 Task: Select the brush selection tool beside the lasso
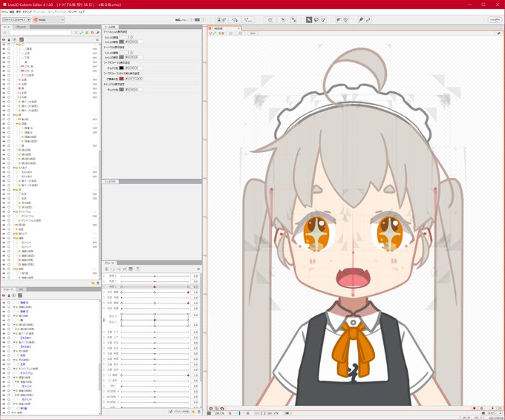pyautogui.click(x=323, y=19)
